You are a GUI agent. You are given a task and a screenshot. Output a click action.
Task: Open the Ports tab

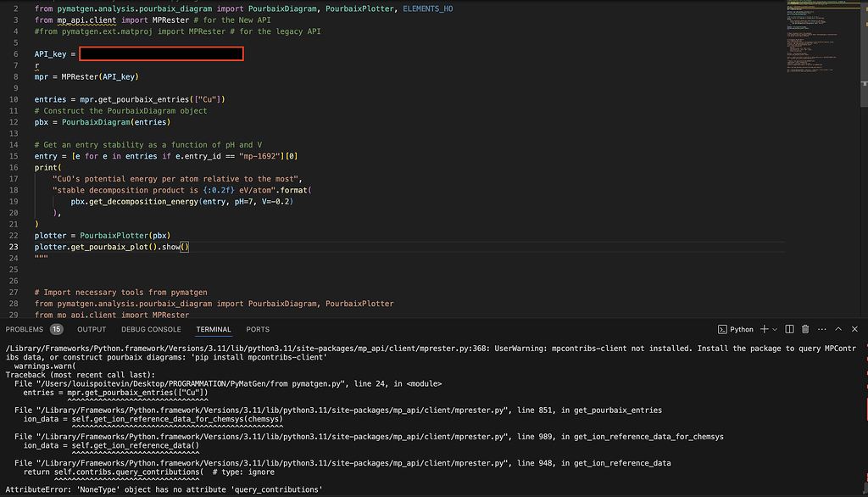258,329
